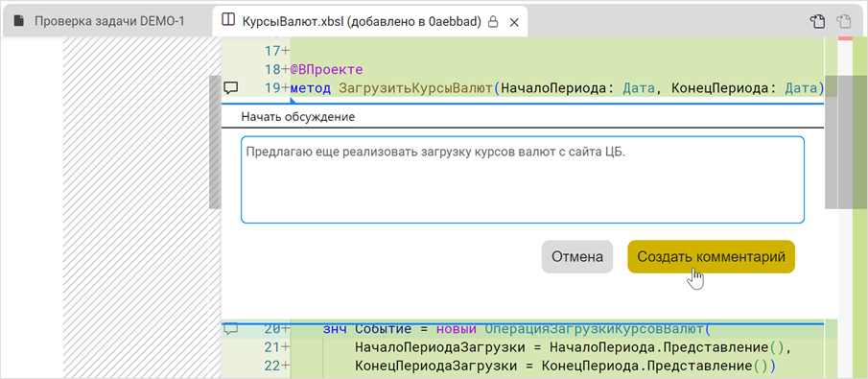Focus the discussion comment text field
This screenshot has width=868, height=379.
pos(523,179)
